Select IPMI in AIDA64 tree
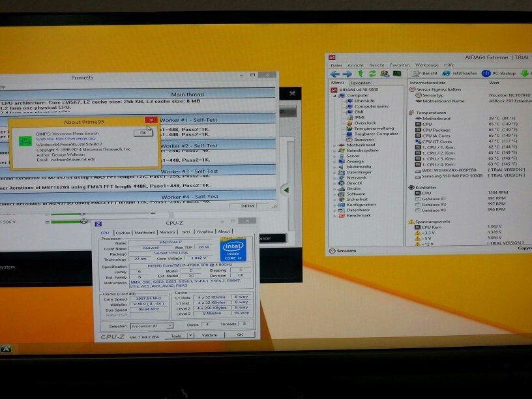This screenshot has height=399, width=532. click(x=355, y=117)
